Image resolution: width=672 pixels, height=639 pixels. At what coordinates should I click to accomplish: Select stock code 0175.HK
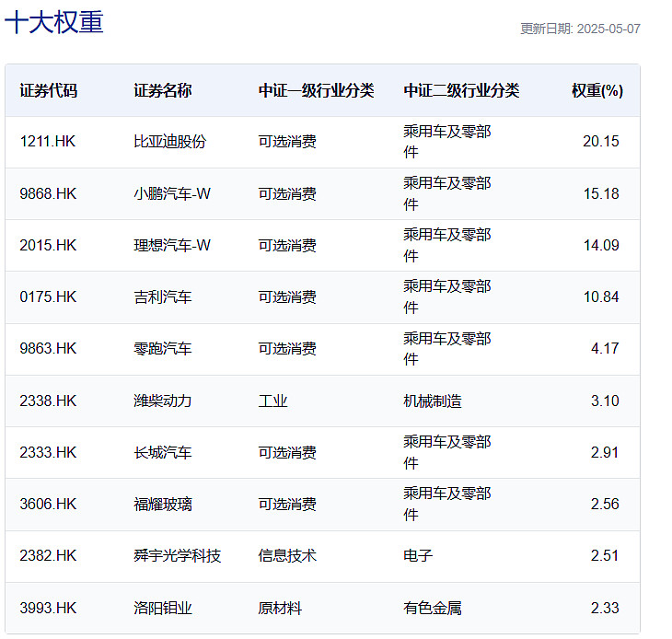click(x=48, y=296)
